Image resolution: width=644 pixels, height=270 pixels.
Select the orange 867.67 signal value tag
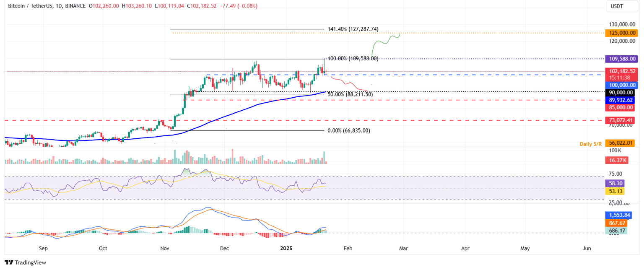pyautogui.click(x=616, y=224)
